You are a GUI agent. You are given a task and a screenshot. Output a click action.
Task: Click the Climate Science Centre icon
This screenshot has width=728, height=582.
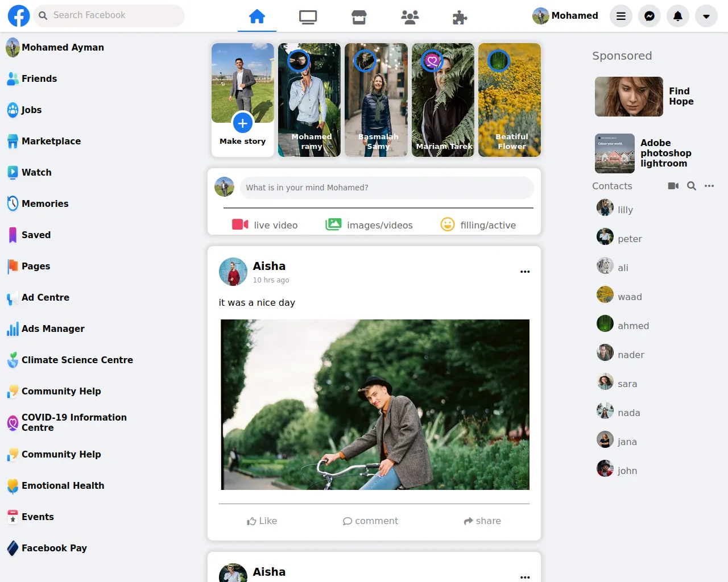[x=13, y=360]
